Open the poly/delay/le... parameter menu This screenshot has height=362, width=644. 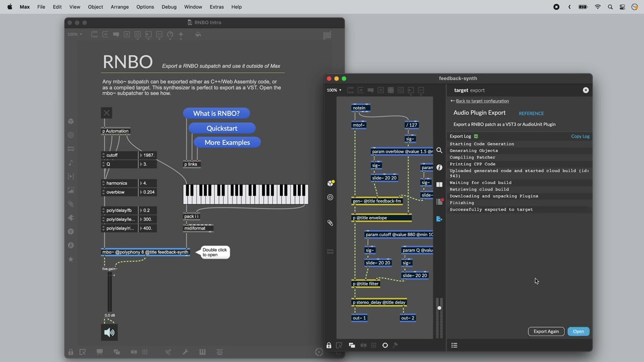[x=119, y=220]
